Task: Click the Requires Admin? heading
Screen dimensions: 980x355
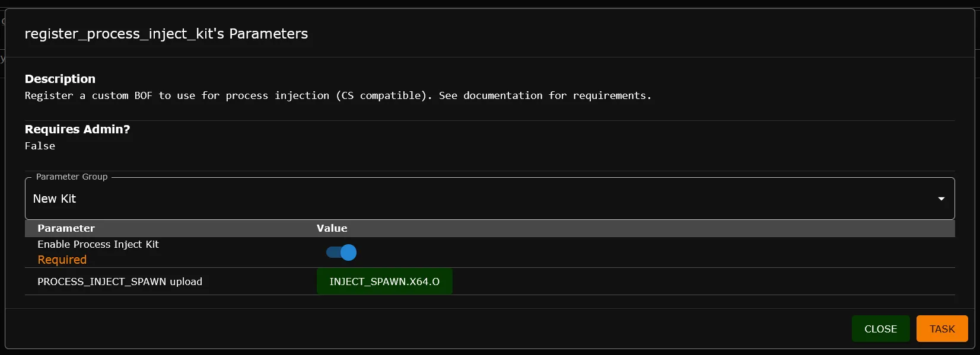Action: (x=77, y=129)
